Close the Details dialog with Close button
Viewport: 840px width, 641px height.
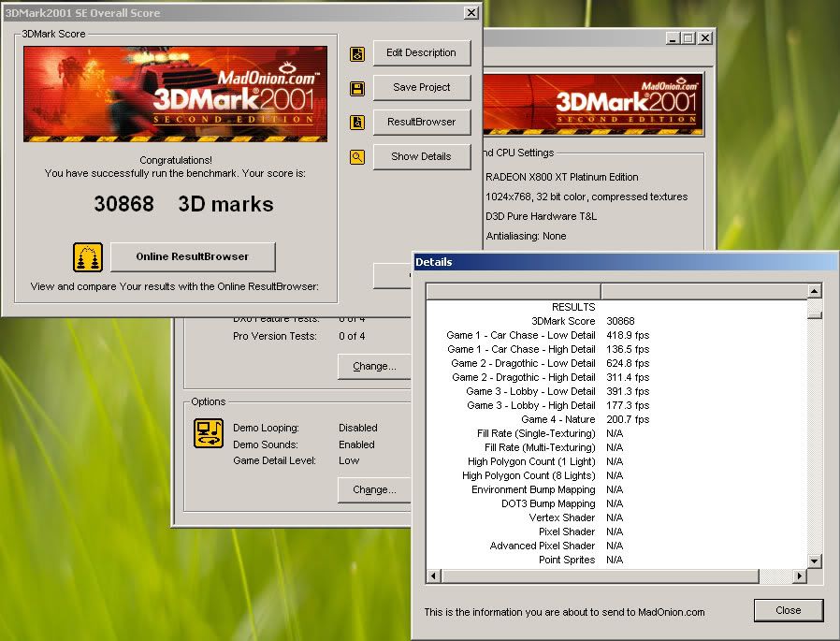point(788,610)
